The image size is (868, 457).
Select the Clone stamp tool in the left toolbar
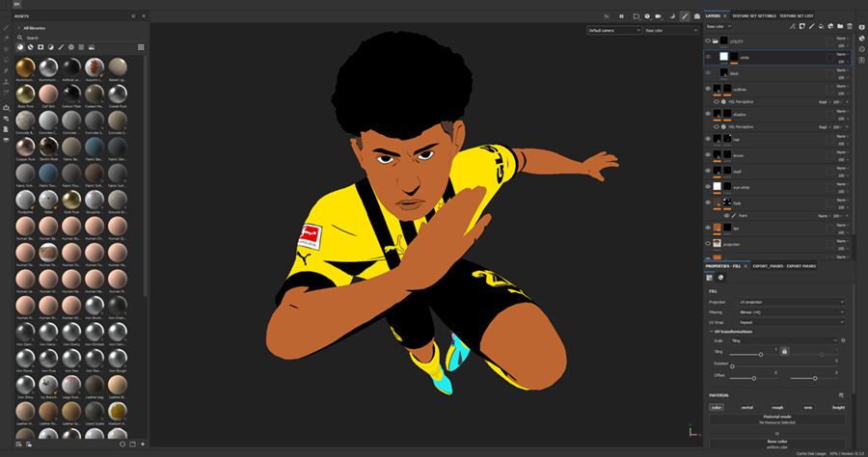point(6,81)
